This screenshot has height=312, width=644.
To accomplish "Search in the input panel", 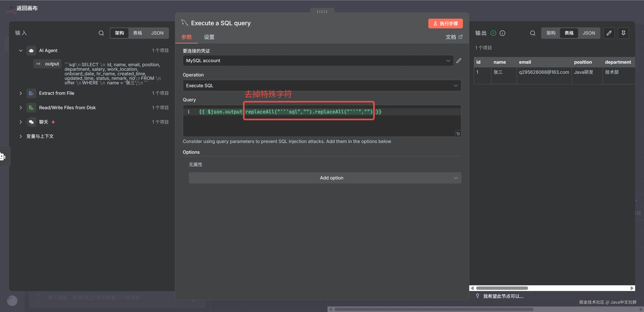I will click(101, 33).
